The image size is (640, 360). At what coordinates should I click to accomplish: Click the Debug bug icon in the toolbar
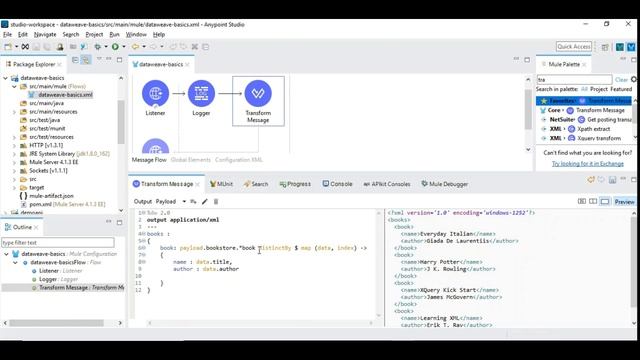98,47
